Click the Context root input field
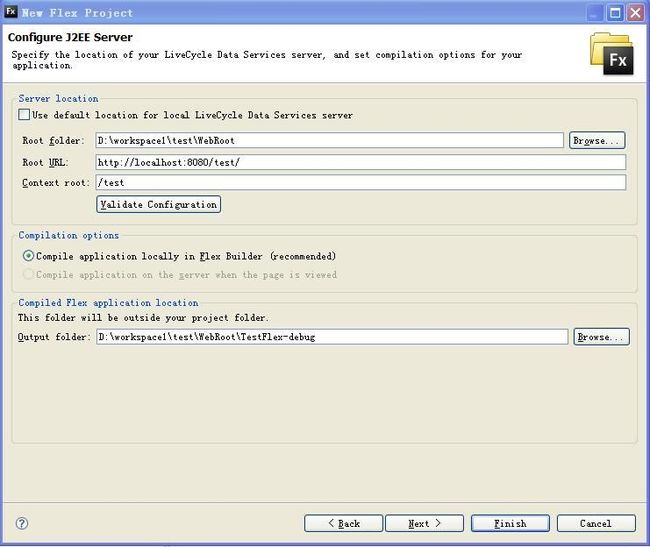 (361, 182)
